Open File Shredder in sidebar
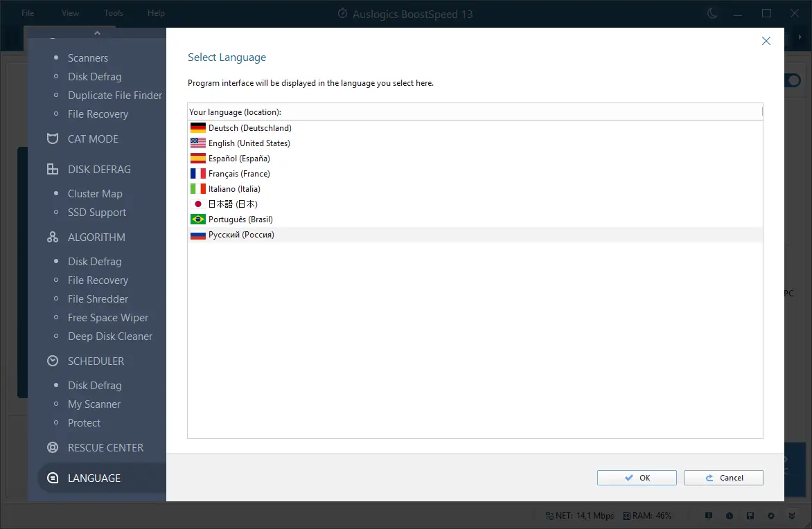812x529 pixels. pos(98,298)
